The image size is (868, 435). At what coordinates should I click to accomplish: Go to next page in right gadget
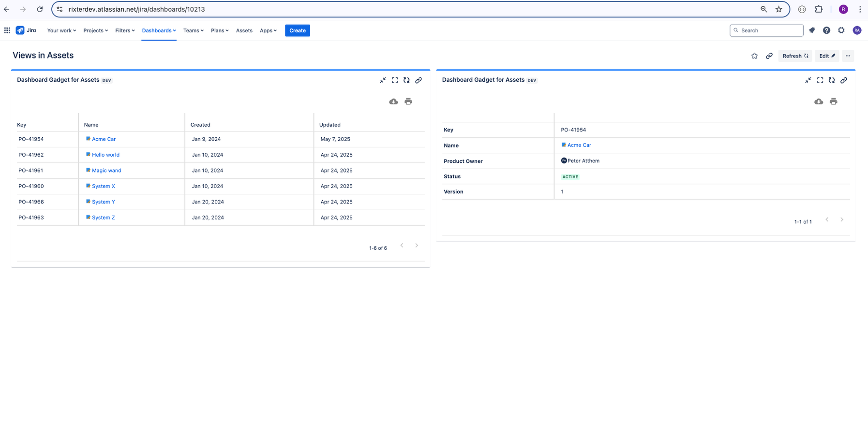click(x=842, y=219)
